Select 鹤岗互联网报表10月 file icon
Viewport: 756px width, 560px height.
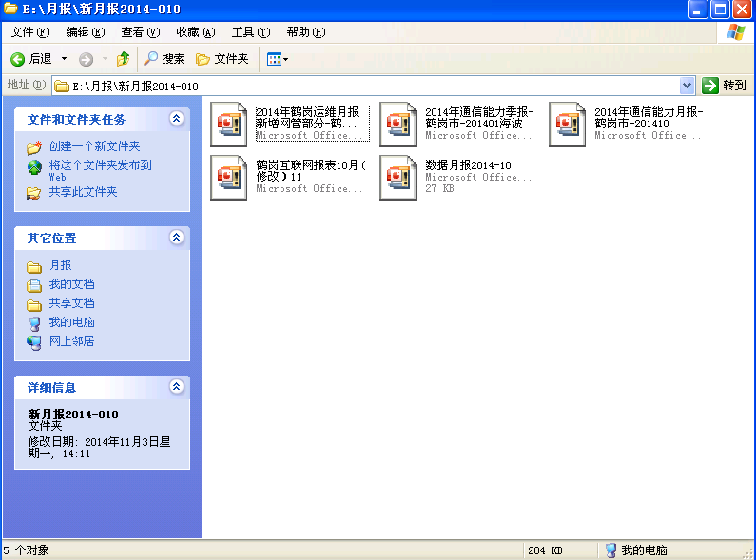[228, 178]
